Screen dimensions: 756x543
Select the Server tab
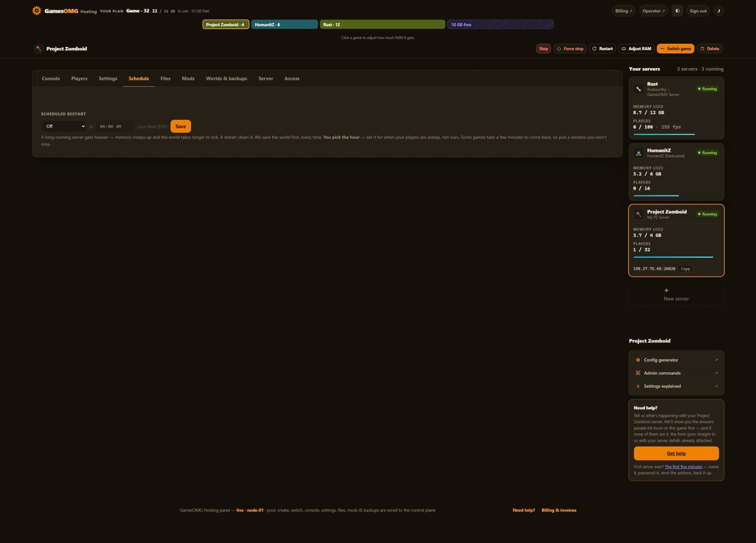click(x=266, y=78)
